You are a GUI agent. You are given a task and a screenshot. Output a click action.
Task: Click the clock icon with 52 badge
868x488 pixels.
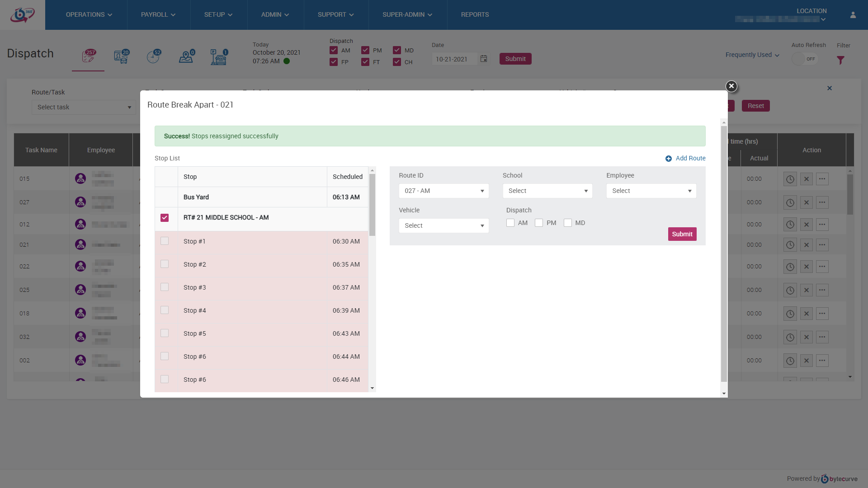[x=153, y=57]
